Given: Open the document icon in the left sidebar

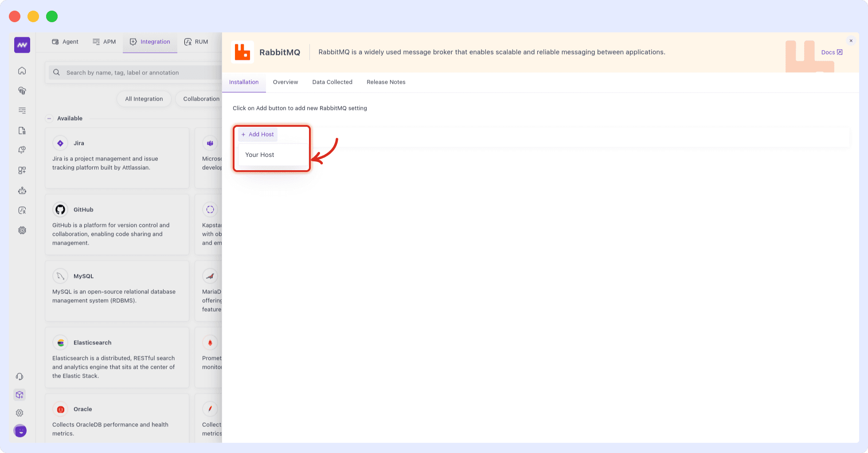Looking at the screenshot, I should [22, 130].
